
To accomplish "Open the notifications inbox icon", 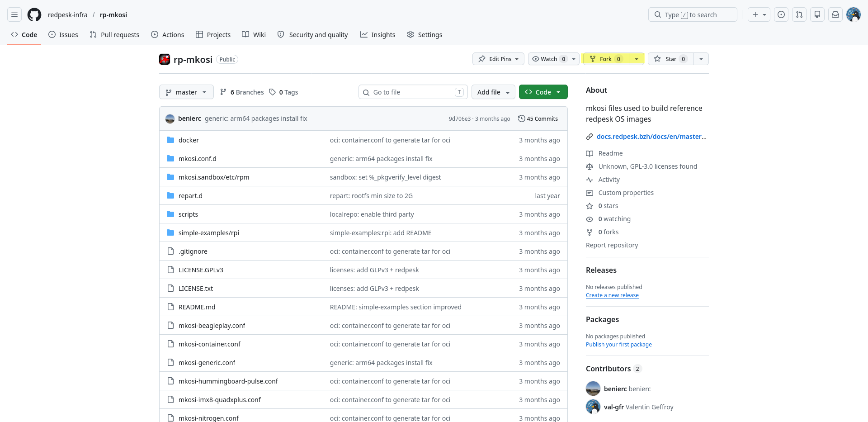I will [x=835, y=15].
